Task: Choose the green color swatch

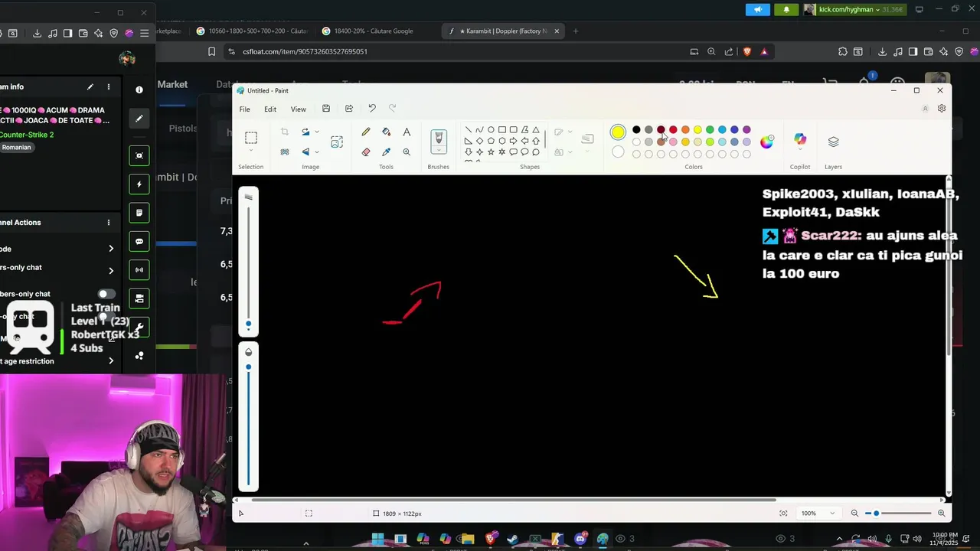Action: 710,129
